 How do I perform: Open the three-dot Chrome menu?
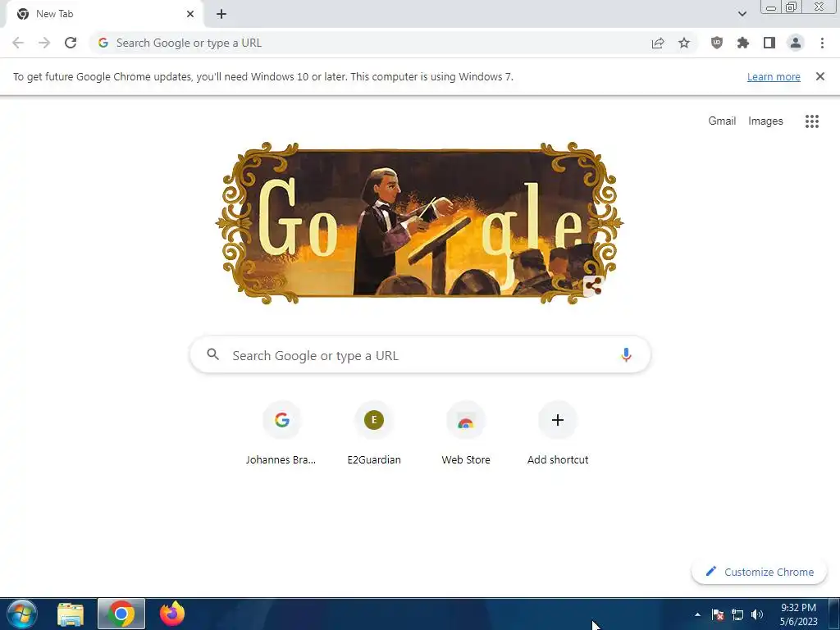(822, 43)
